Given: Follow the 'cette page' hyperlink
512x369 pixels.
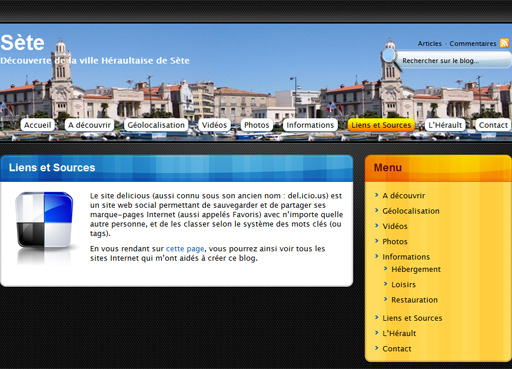Looking at the screenshot, I should (x=185, y=249).
